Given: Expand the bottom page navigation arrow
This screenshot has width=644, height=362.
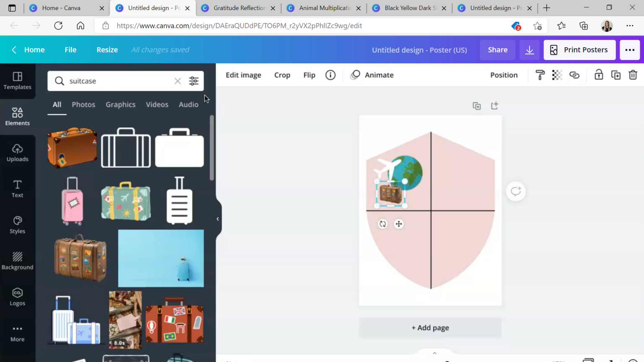Looking at the screenshot, I should [x=434, y=353].
